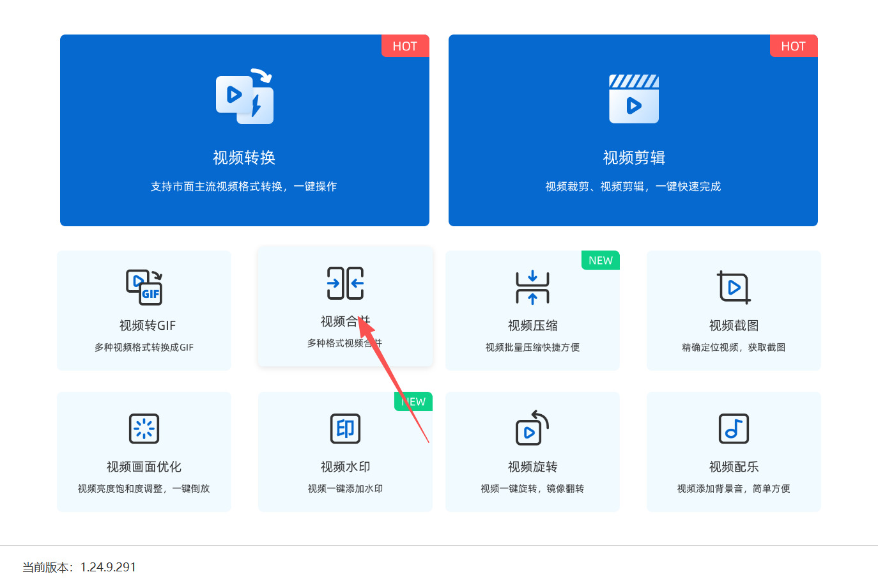Viewport: 878px width, 588px height.
Task: Open the 视频转GIF icon
Action: 144,287
